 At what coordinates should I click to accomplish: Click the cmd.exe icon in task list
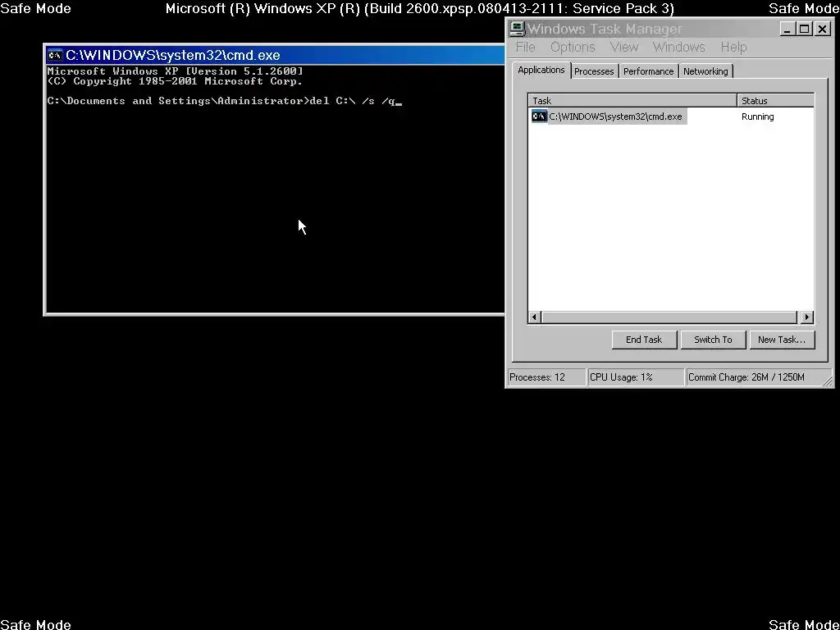click(539, 116)
